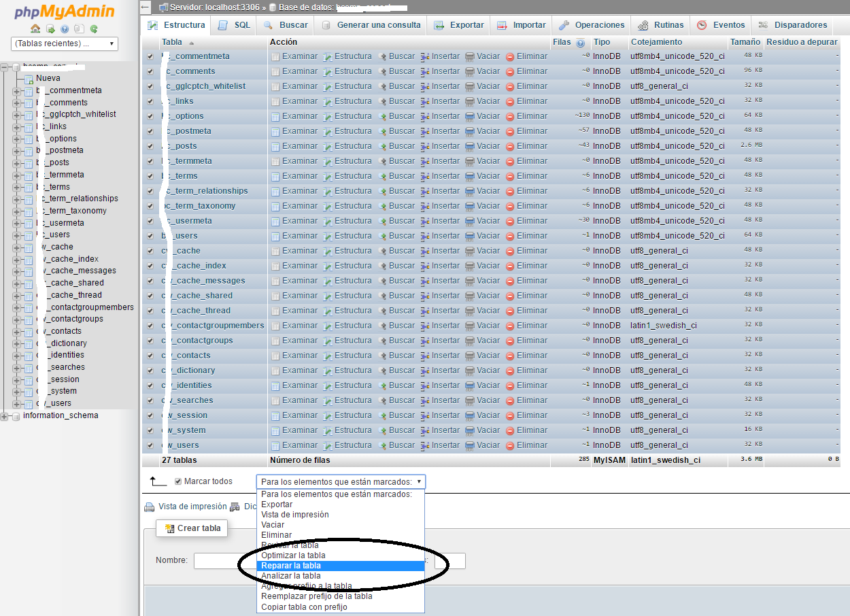Click the information_schema database icon

pos(16,416)
